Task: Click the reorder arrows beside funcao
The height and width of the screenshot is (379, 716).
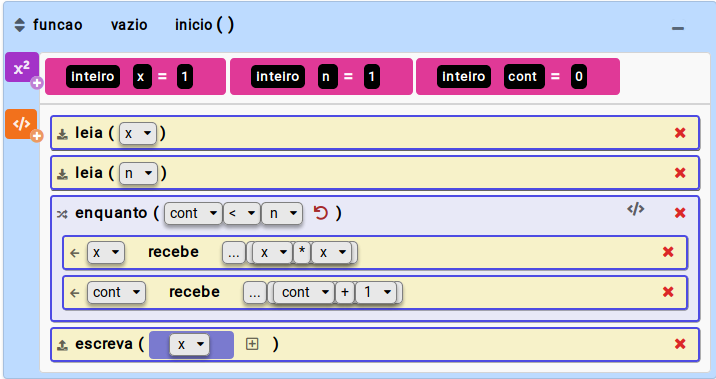Action: click(20, 25)
